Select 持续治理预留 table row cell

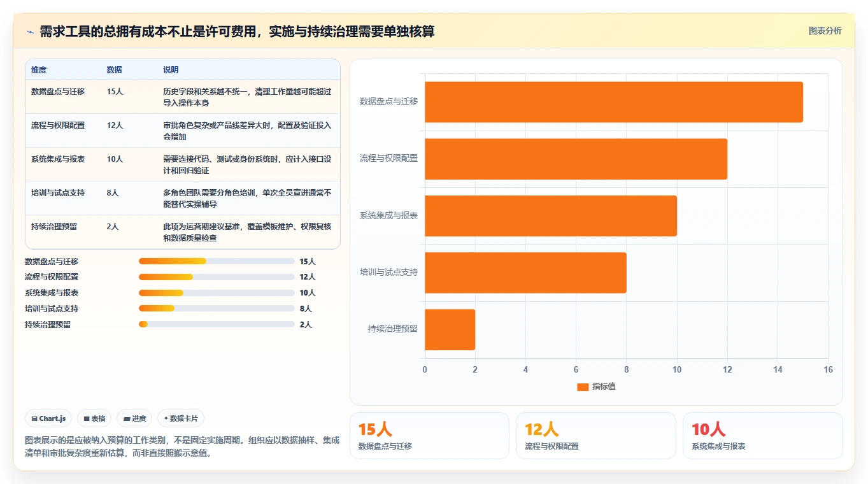[x=54, y=227]
